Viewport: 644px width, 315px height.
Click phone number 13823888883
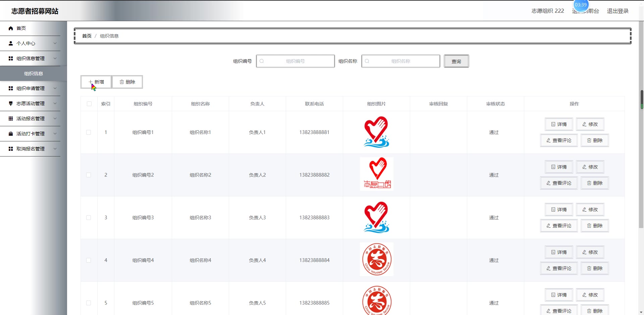(314, 218)
